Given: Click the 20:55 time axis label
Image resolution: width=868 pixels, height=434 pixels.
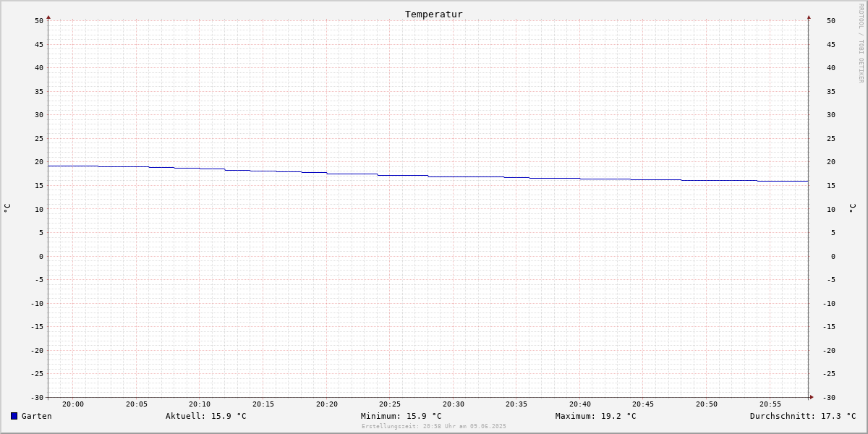Looking at the screenshot, I should point(770,404).
